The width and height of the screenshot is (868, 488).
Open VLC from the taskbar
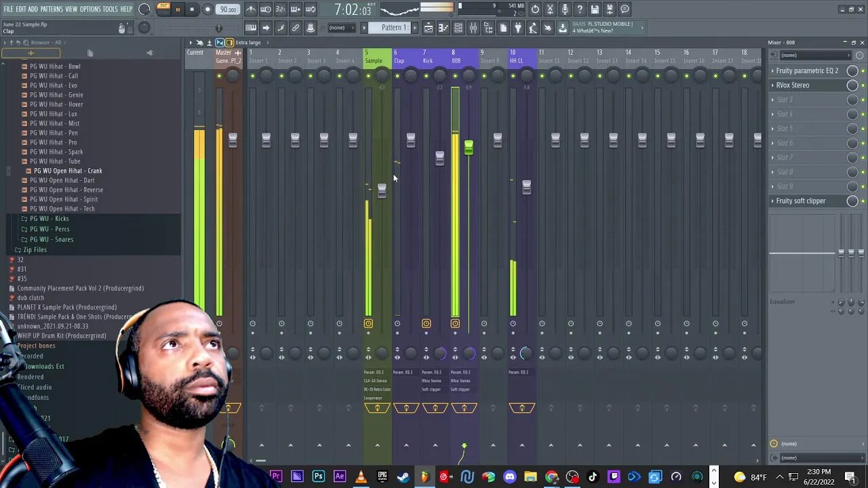tap(361, 477)
